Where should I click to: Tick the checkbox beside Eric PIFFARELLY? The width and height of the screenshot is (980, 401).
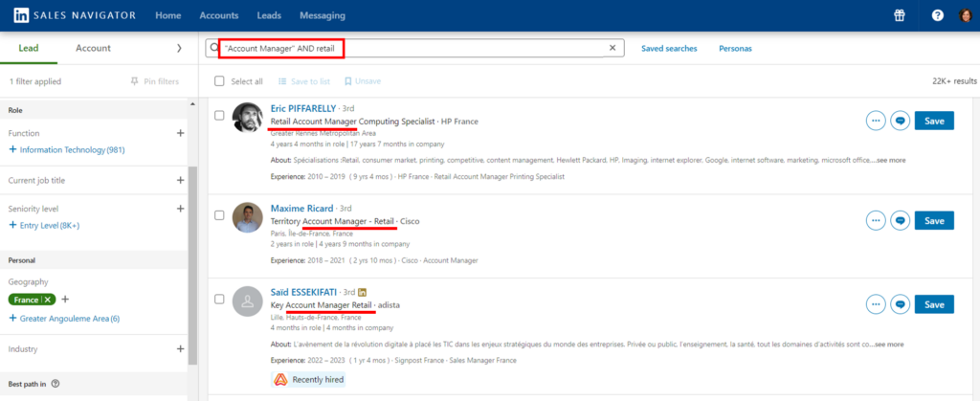click(x=220, y=116)
